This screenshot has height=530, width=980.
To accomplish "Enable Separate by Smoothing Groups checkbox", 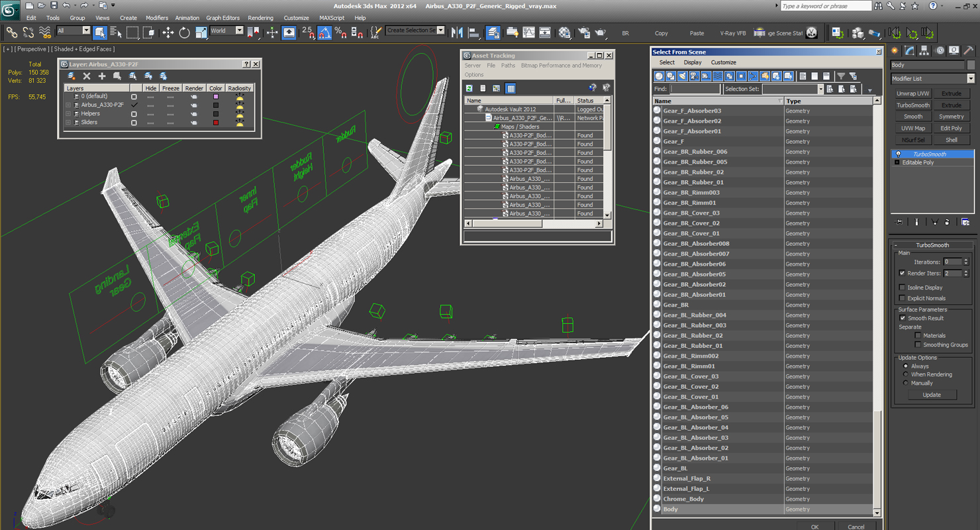I will (918, 344).
